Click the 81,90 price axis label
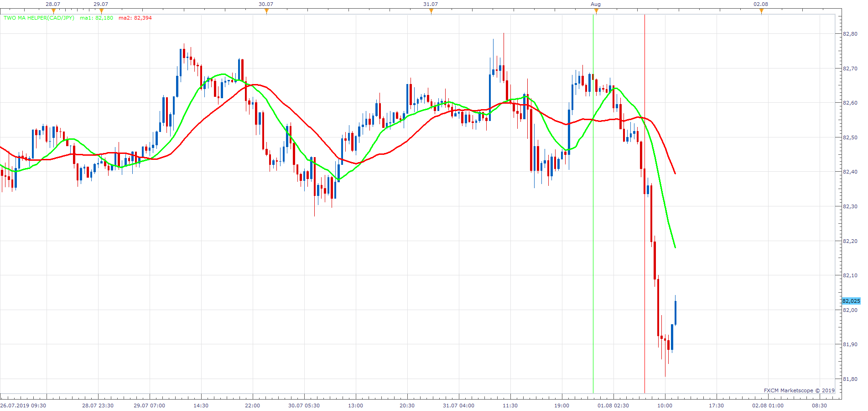Image resolution: width=868 pixels, height=411 pixels. 850,344
